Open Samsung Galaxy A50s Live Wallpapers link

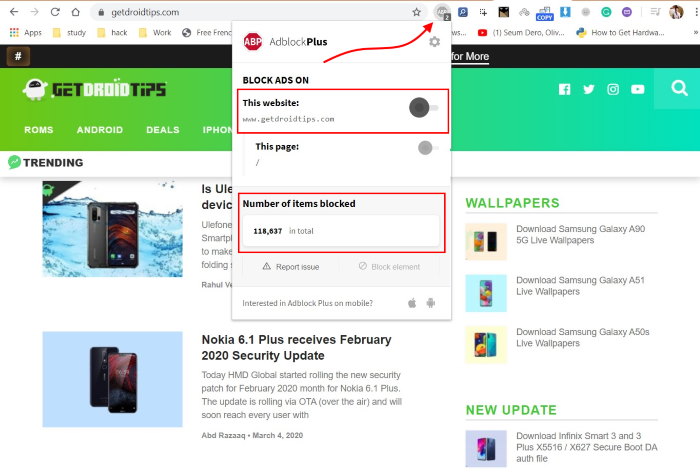pyautogui.click(x=583, y=338)
